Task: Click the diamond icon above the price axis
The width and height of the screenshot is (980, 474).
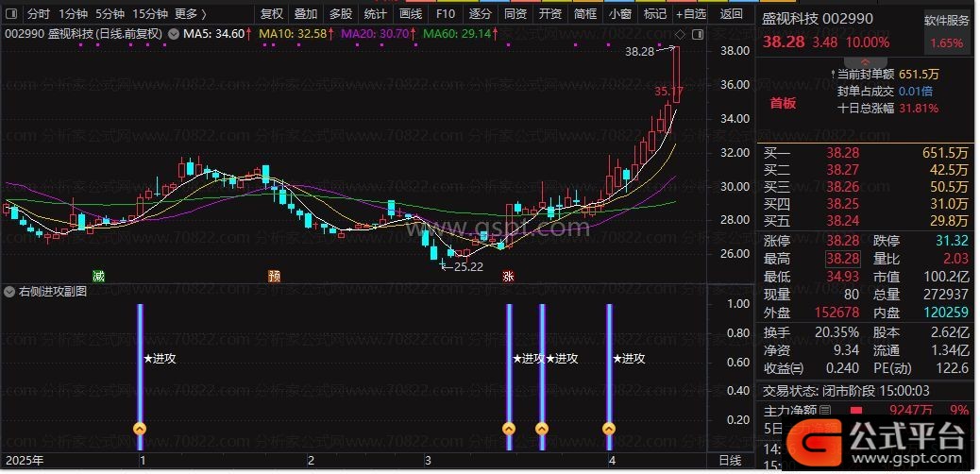Action: point(681,34)
